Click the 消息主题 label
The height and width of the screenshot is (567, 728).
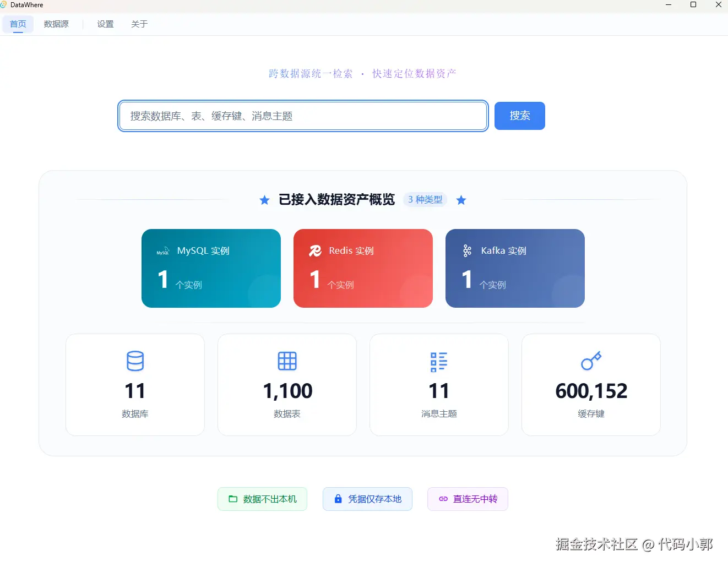(x=439, y=413)
